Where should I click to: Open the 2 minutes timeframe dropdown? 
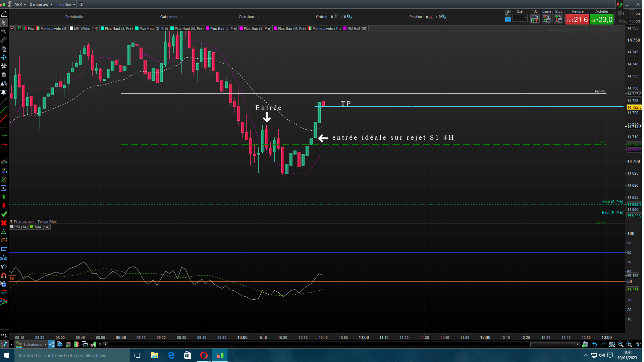pyautogui.click(x=41, y=4)
